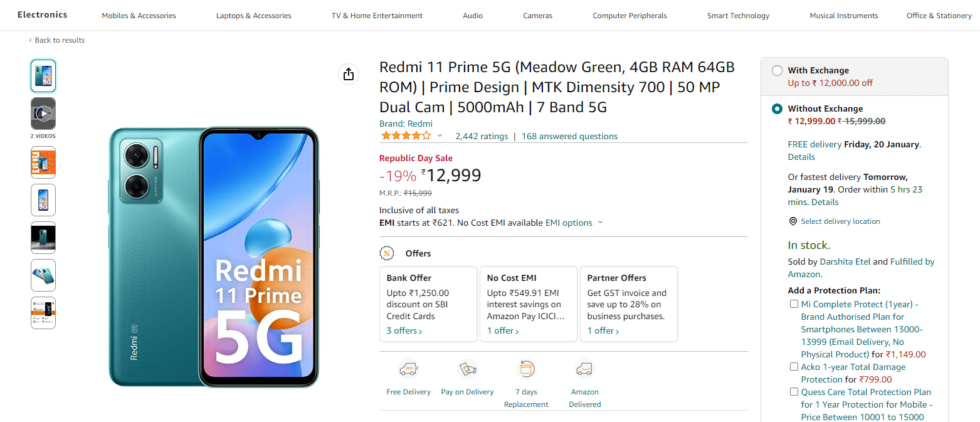Click the four-star rating stars
Image resolution: width=980 pixels, height=422 pixels.
pos(406,135)
